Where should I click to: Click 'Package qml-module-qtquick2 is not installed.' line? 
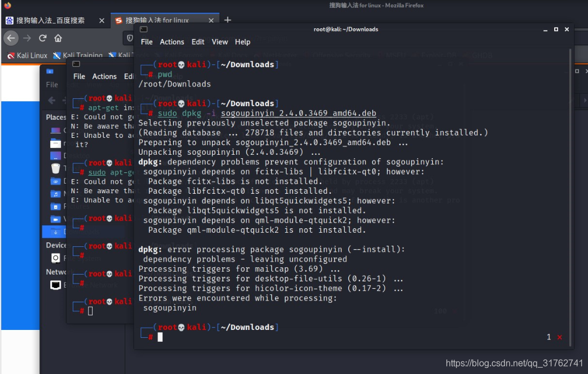pos(257,230)
